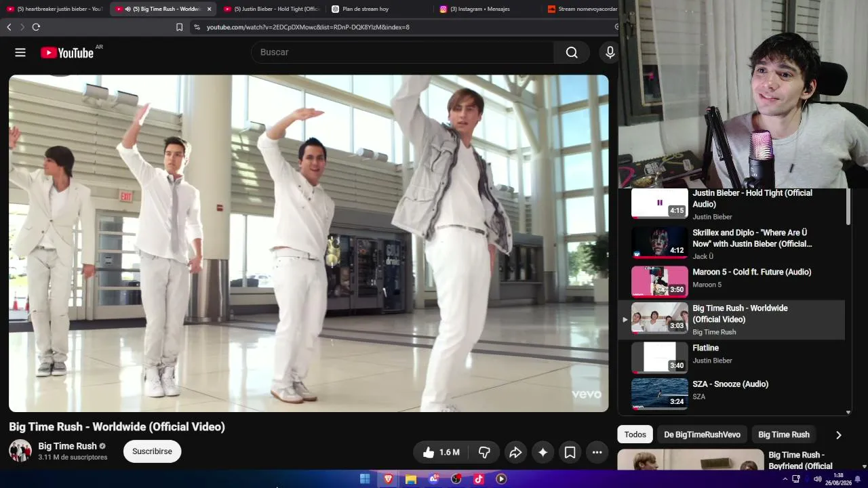Switch to the Plan de stream hoy tab
The width and height of the screenshot is (868, 488).
tap(380, 9)
